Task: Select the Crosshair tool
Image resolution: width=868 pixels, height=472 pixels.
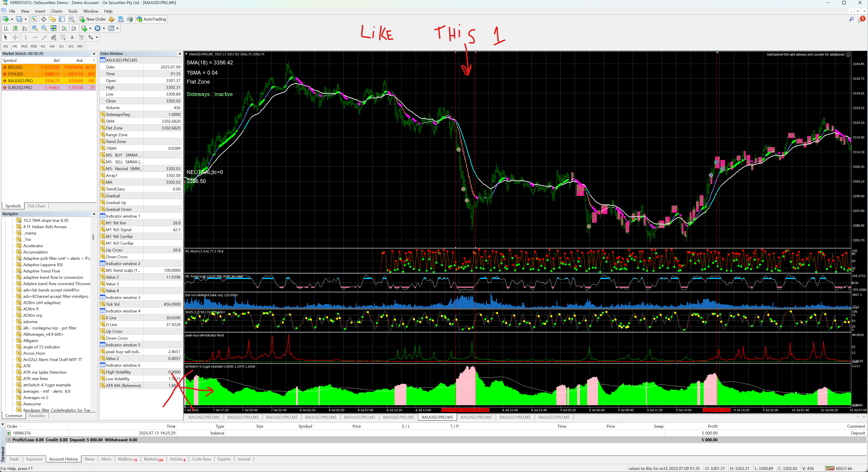Action: (15, 38)
